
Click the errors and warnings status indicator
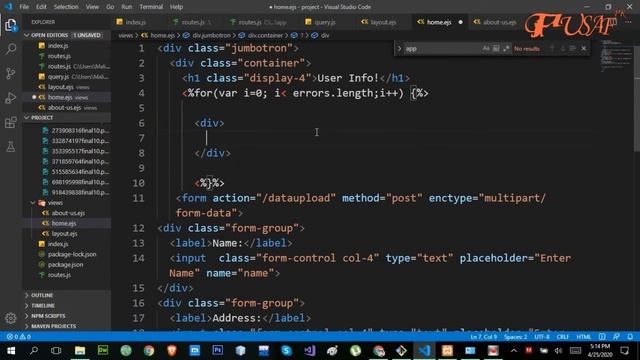[18, 337]
